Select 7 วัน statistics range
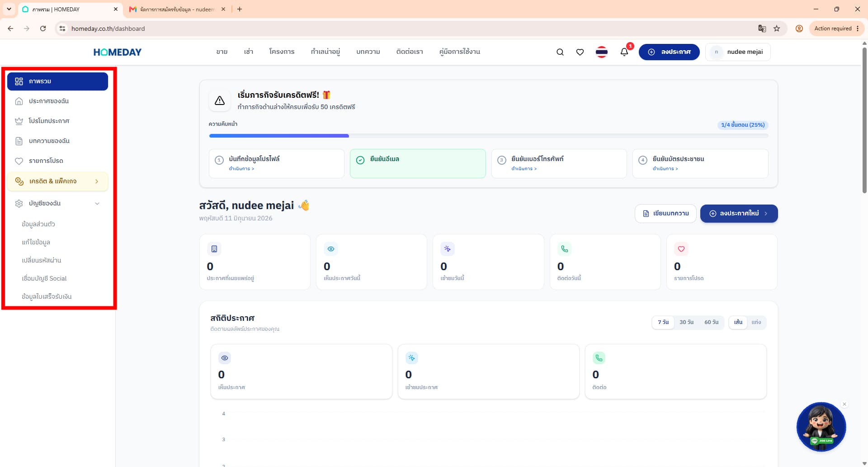868x467 pixels. tap(663, 322)
